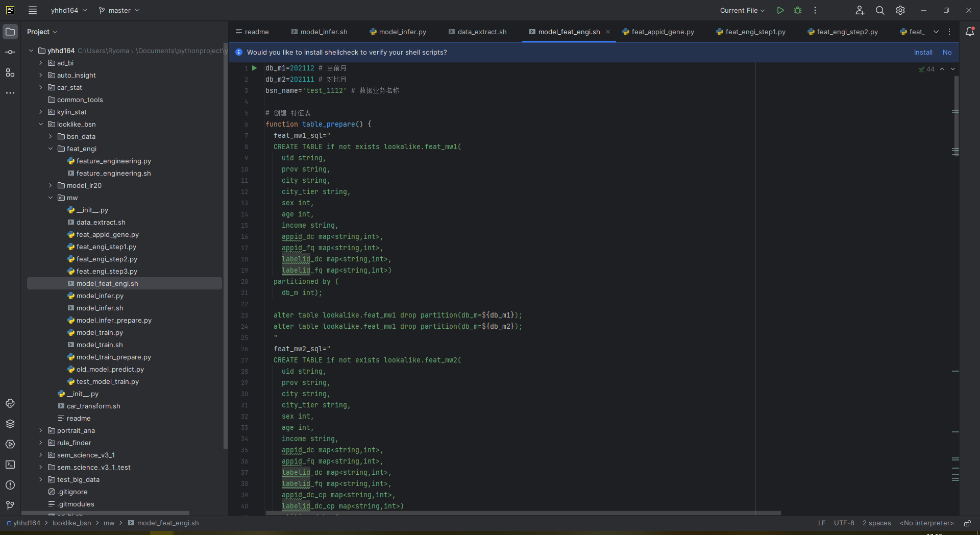This screenshot has height=535, width=980.
Task: Expand the model_lr20 folder
Action: (x=51, y=185)
